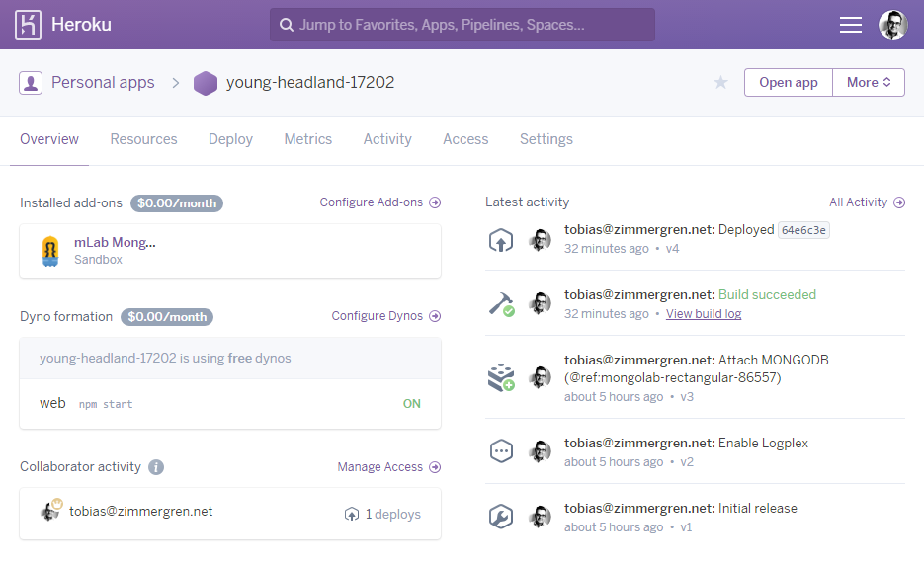Open the Configure Add-ons link

[372, 202]
